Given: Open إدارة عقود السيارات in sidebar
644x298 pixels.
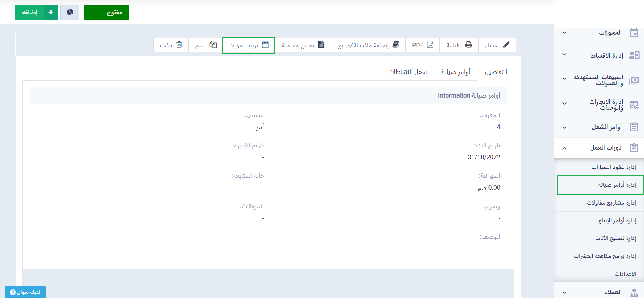Looking at the screenshot, I should (x=613, y=167).
